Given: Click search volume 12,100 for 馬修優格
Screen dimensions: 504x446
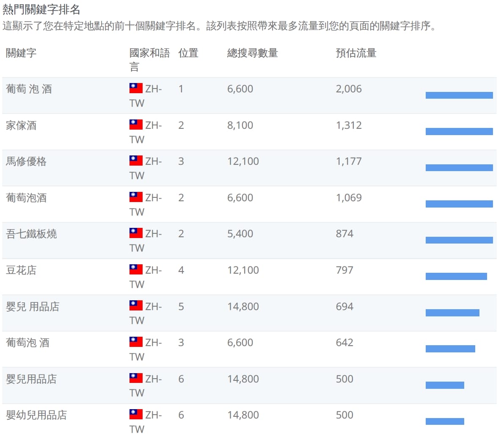Looking at the screenshot, I should (x=243, y=161).
